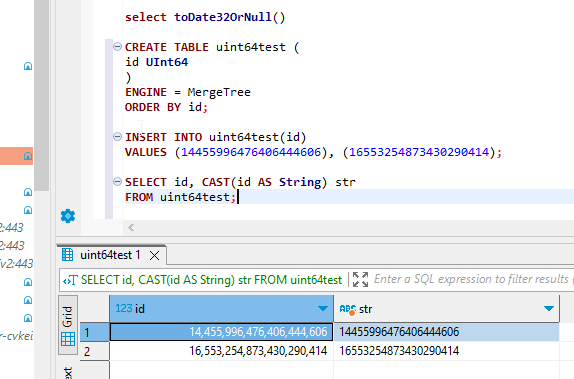This screenshot has height=379, width=574.
Task: Click the toDate32OrNull function text
Action: click(223, 17)
